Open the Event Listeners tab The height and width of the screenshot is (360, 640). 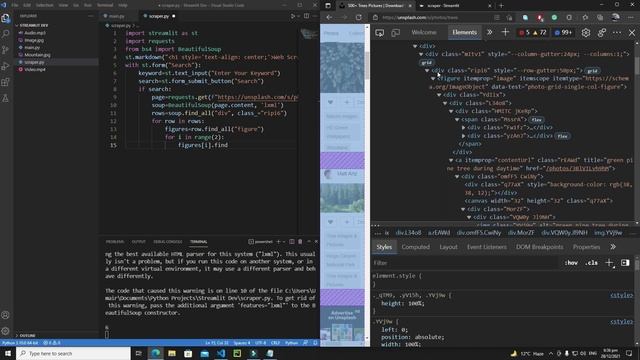pos(487,247)
